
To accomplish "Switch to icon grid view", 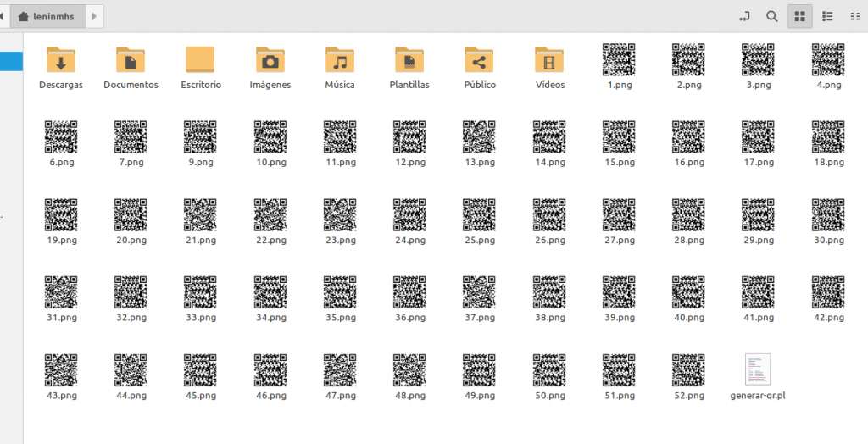I will click(x=799, y=17).
